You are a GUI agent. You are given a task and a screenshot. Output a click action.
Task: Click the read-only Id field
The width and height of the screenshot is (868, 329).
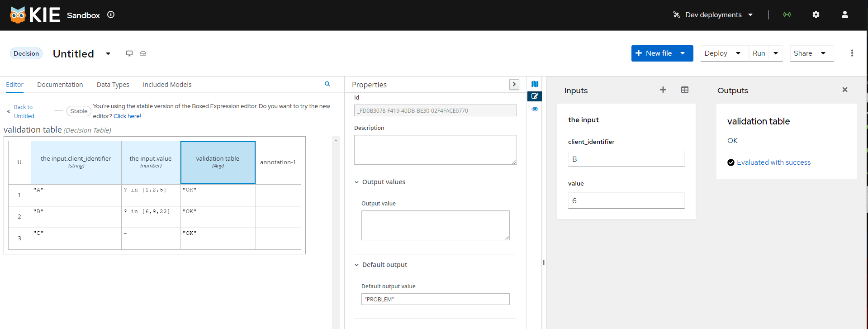click(x=436, y=110)
